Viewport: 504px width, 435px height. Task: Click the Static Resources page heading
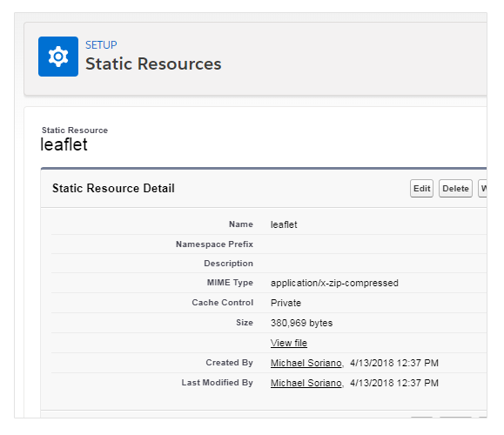[x=153, y=64]
